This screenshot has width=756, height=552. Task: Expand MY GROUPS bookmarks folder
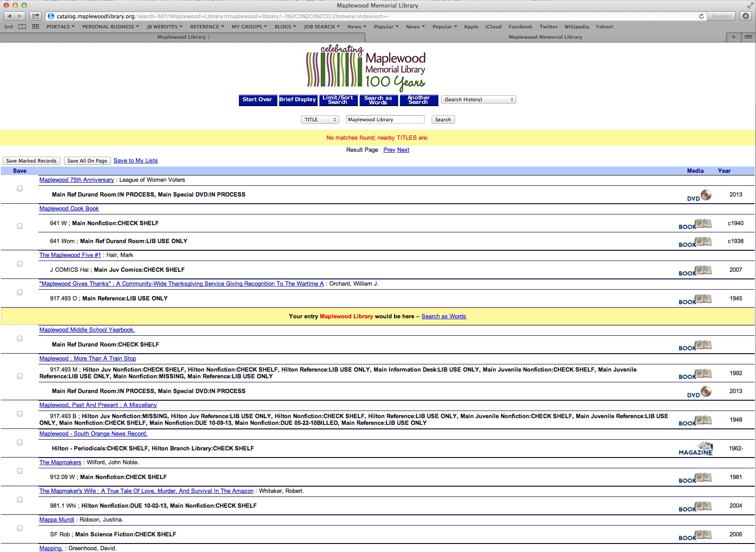(x=249, y=27)
